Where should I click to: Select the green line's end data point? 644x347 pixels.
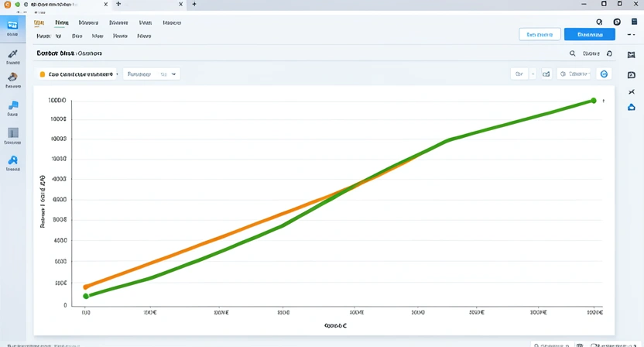click(594, 101)
